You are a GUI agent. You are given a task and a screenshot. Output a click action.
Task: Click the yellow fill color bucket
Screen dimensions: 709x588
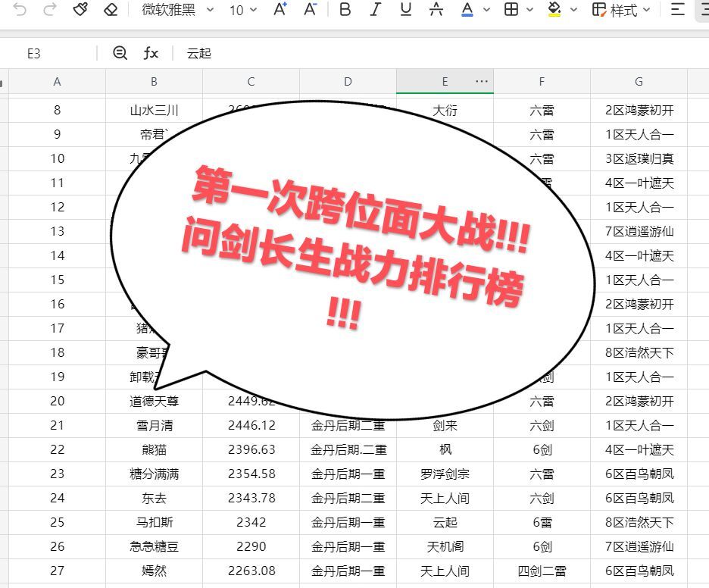click(554, 9)
